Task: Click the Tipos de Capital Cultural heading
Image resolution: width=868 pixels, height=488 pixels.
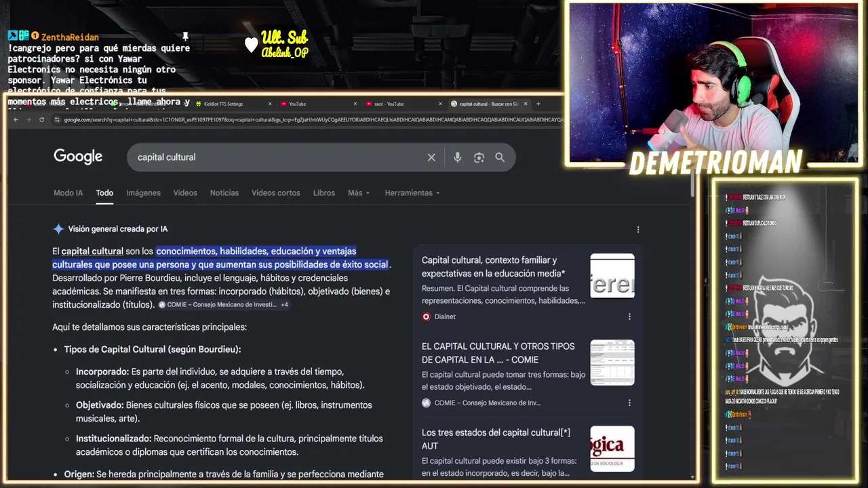Action: point(153,350)
